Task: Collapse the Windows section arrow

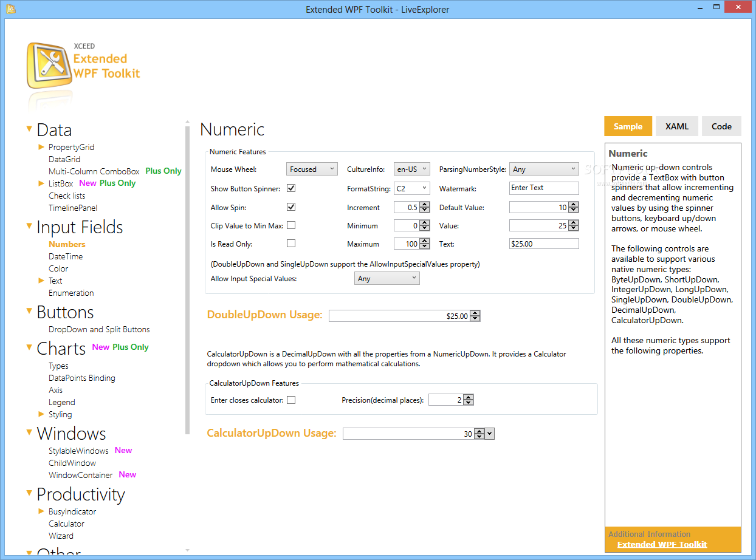Action: point(29,432)
